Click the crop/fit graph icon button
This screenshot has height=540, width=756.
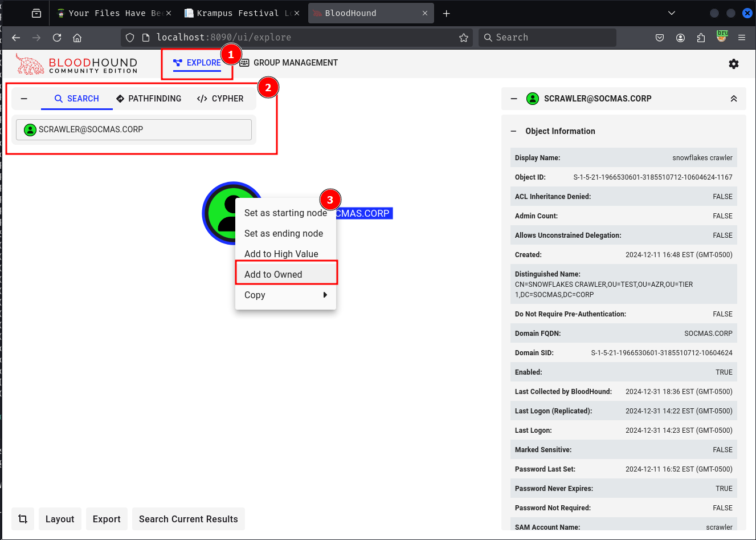click(x=23, y=519)
